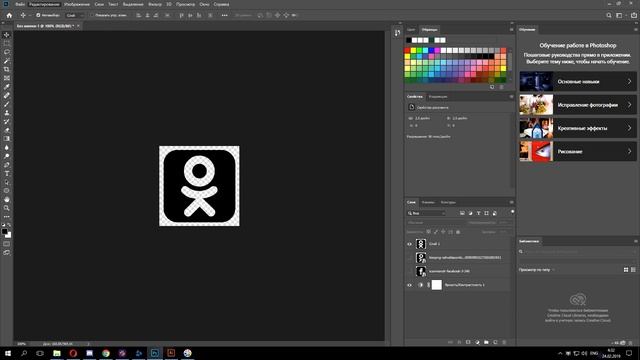This screenshot has width=640, height=360.
Task: Click the foreground color swatch in toolbox
Action: click(4, 232)
